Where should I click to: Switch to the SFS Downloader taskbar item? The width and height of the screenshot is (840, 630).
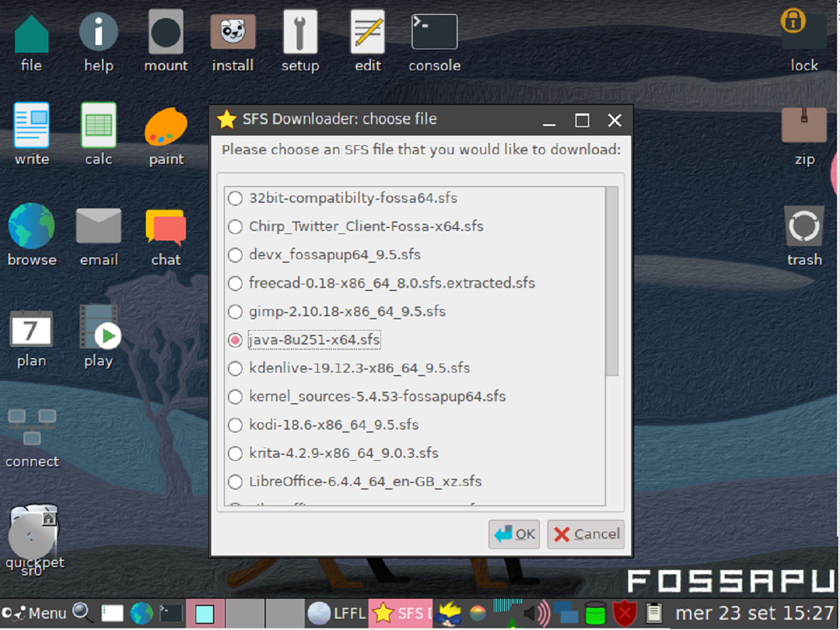click(400, 613)
